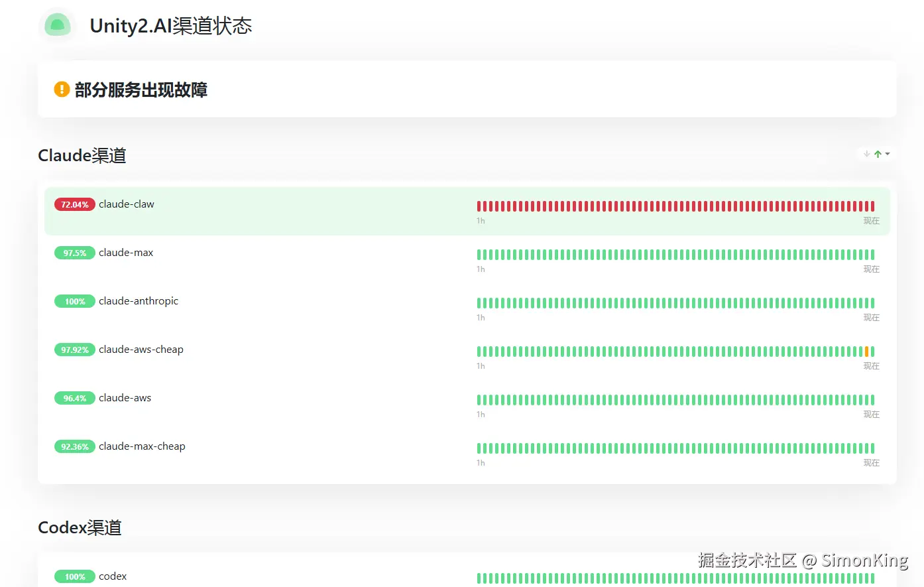Select the 部分服务出现故障 status message

tap(141, 90)
